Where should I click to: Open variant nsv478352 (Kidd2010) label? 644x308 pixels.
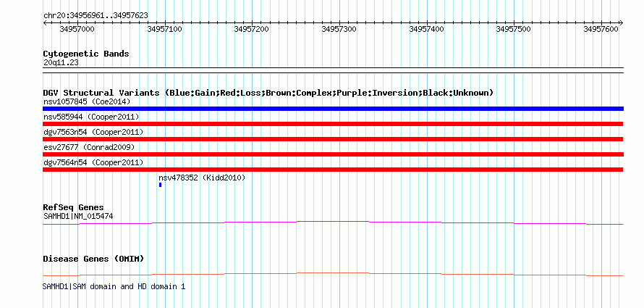point(202,178)
